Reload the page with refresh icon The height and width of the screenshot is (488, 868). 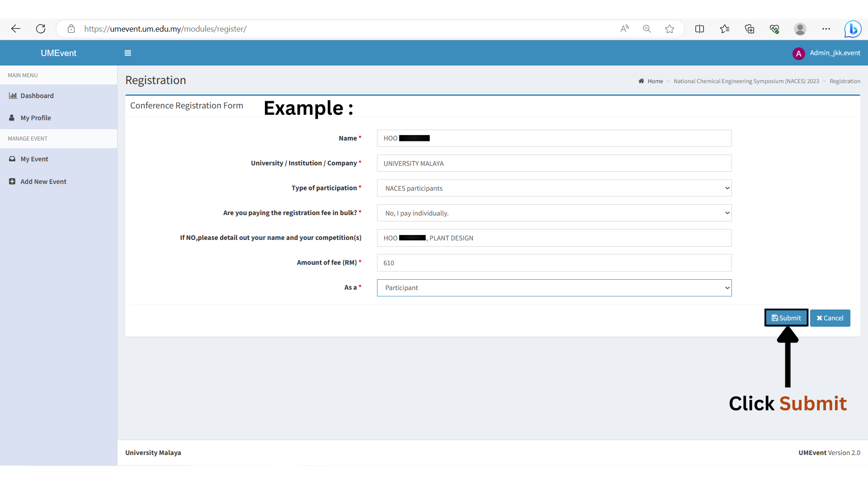point(41,29)
